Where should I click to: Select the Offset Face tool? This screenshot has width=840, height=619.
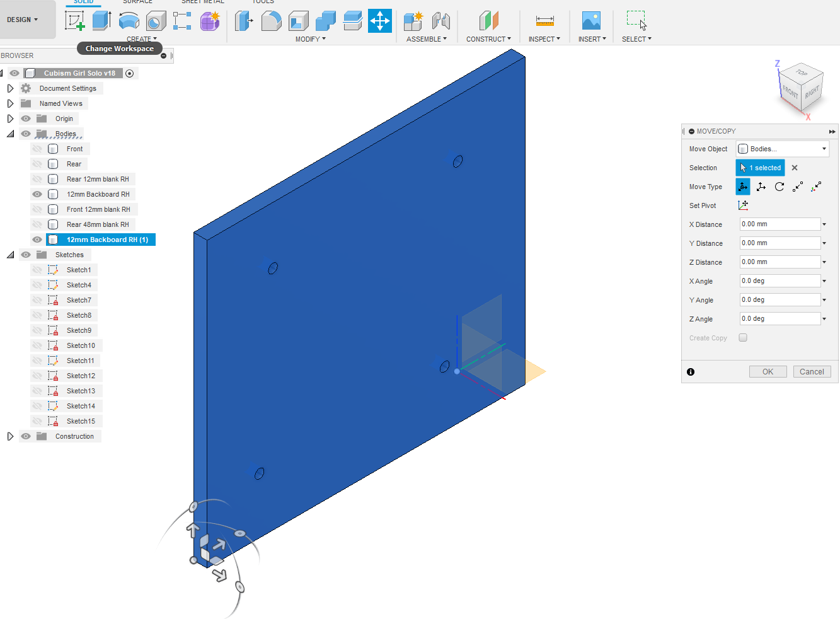point(353,21)
